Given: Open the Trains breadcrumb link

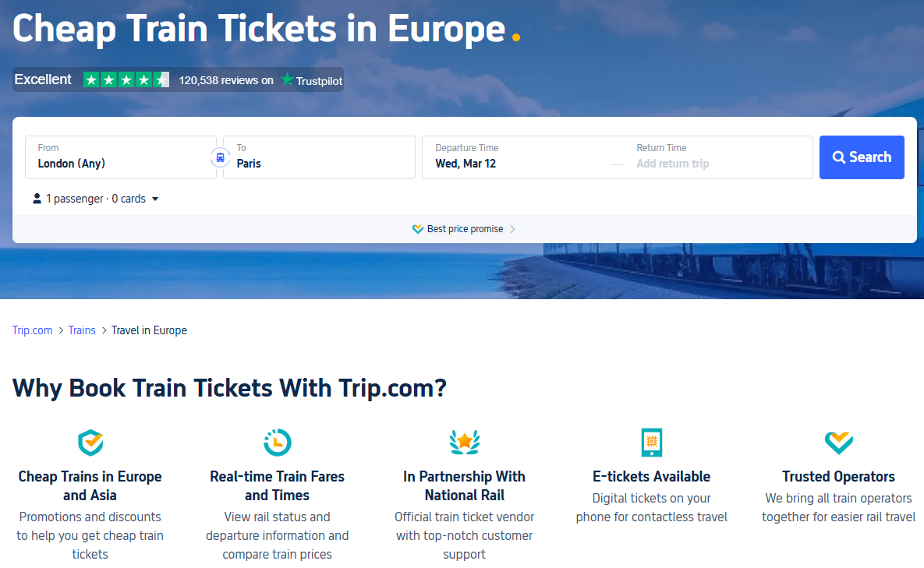Looking at the screenshot, I should pos(82,330).
